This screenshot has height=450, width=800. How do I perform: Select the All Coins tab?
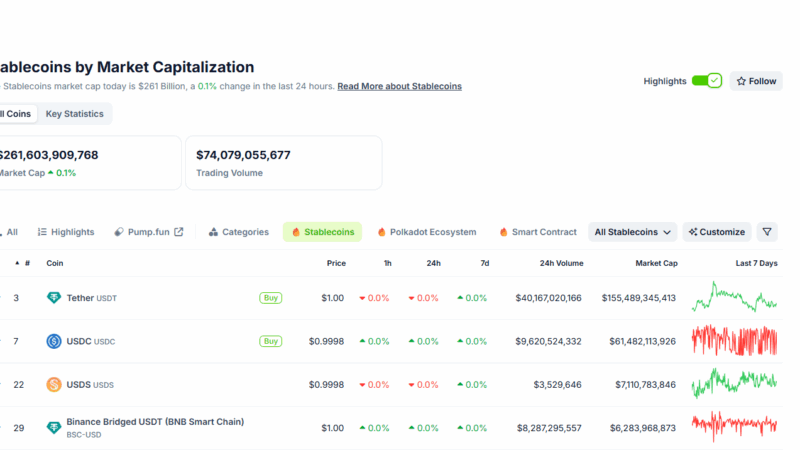tap(17, 114)
